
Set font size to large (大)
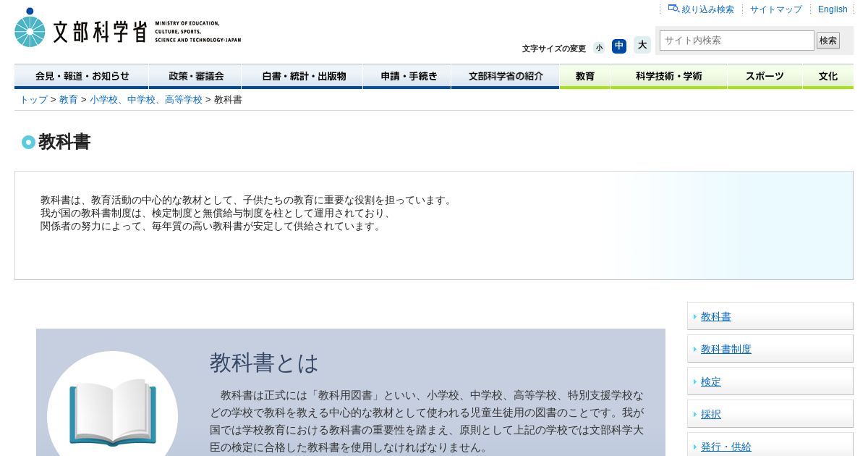tap(642, 45)
